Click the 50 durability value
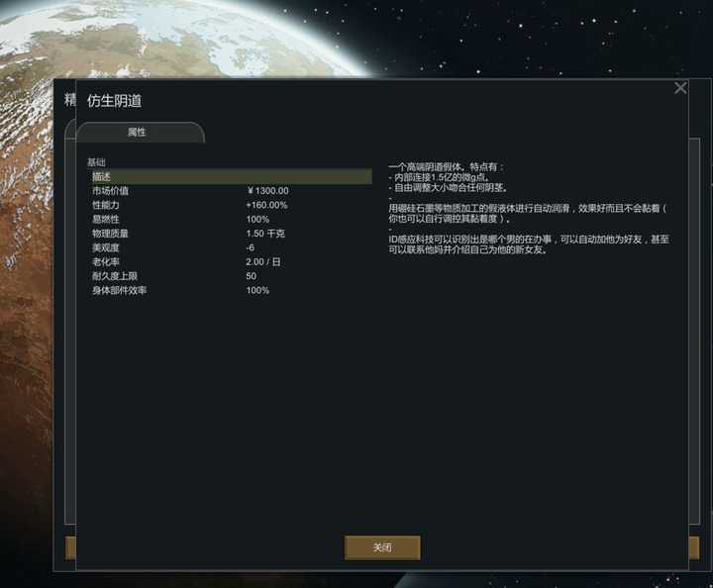 coord(251,276)
